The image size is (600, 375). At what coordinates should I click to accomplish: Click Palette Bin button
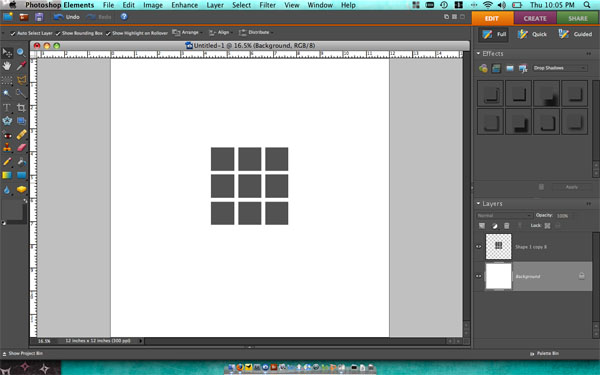(545, 354)
